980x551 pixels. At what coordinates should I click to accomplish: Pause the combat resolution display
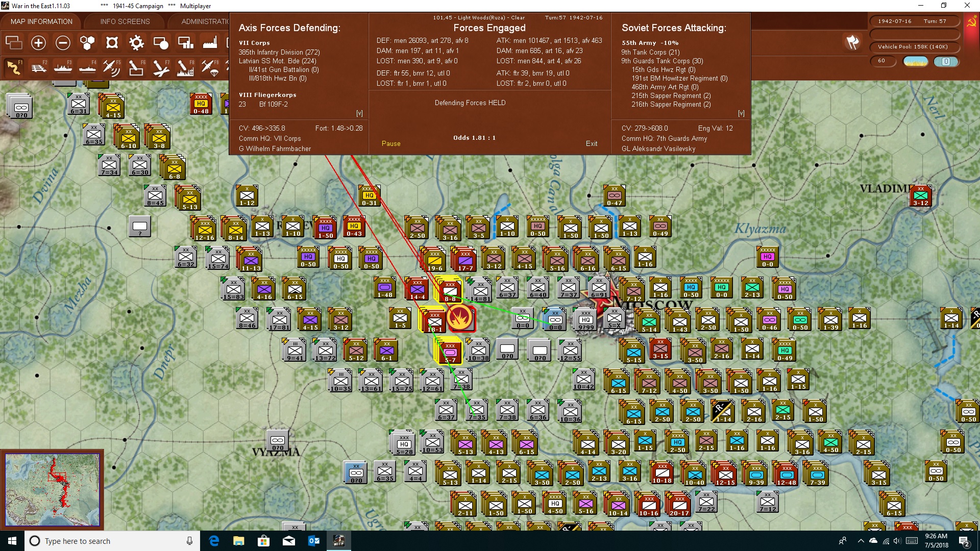(391, 144)
